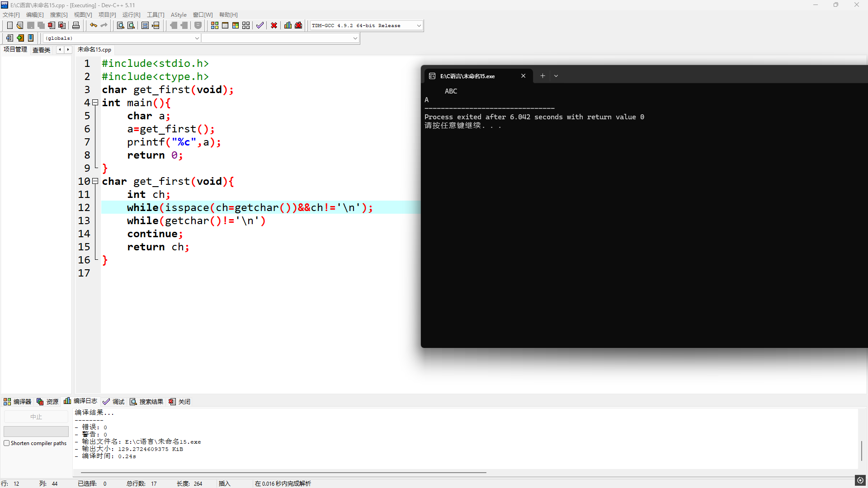Switch to the 查看类 side tab
868x488 pixels.
coord(41,50)
